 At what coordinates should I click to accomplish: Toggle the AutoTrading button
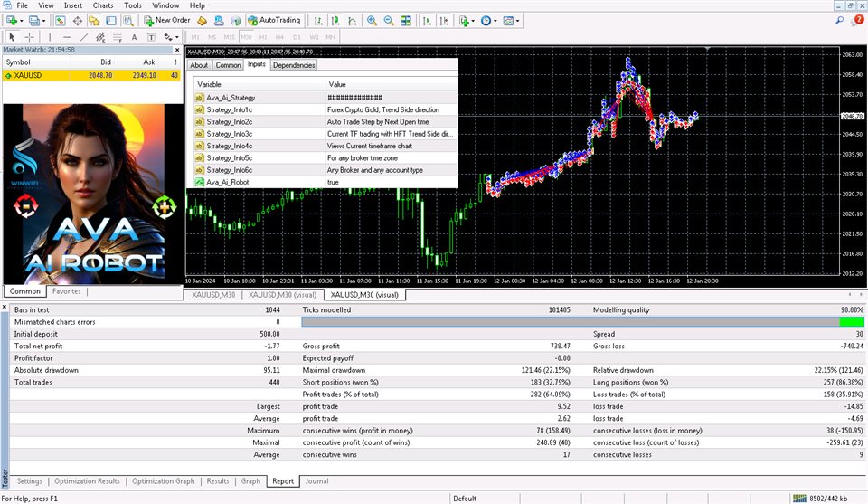[274, 21]
